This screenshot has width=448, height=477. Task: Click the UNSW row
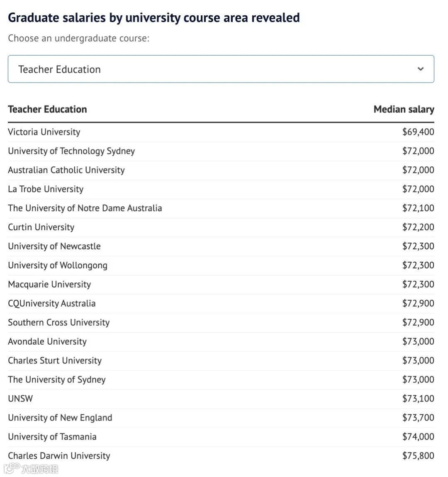pyautogui.click(x=20, y=399)
